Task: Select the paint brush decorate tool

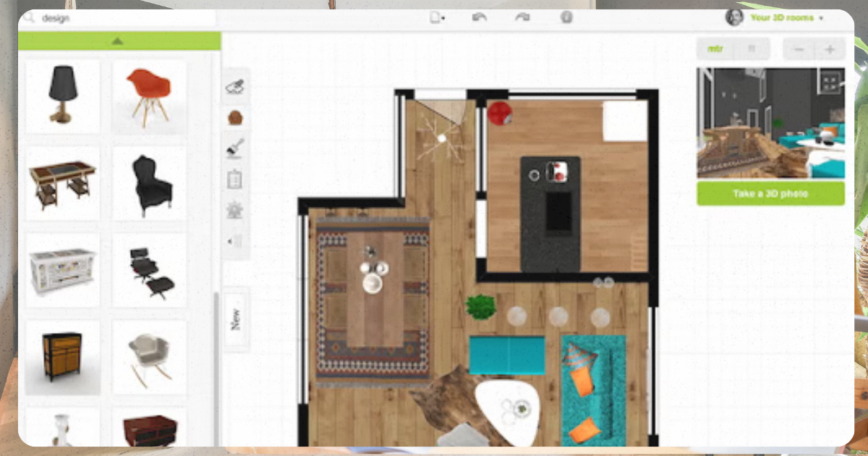Action: (x=235, y=148)
